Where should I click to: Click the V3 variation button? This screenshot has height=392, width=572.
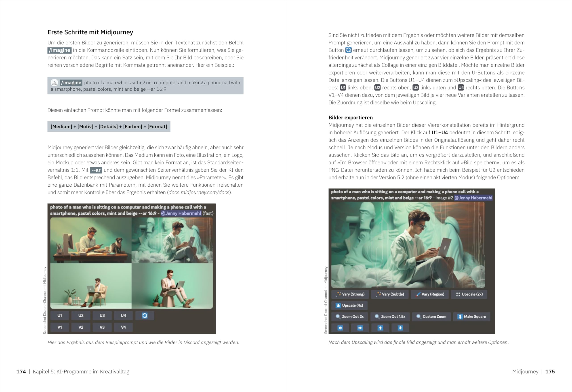102,327
